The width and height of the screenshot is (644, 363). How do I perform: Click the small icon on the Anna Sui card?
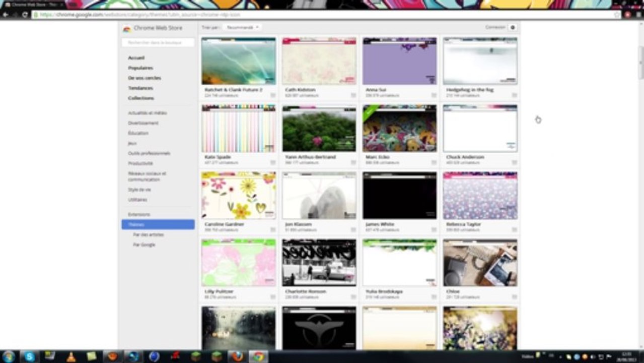(434, 95)
